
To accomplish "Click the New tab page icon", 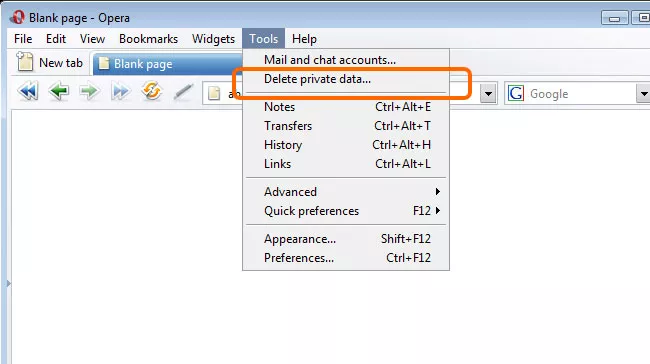I will click(x=25, y=62).
